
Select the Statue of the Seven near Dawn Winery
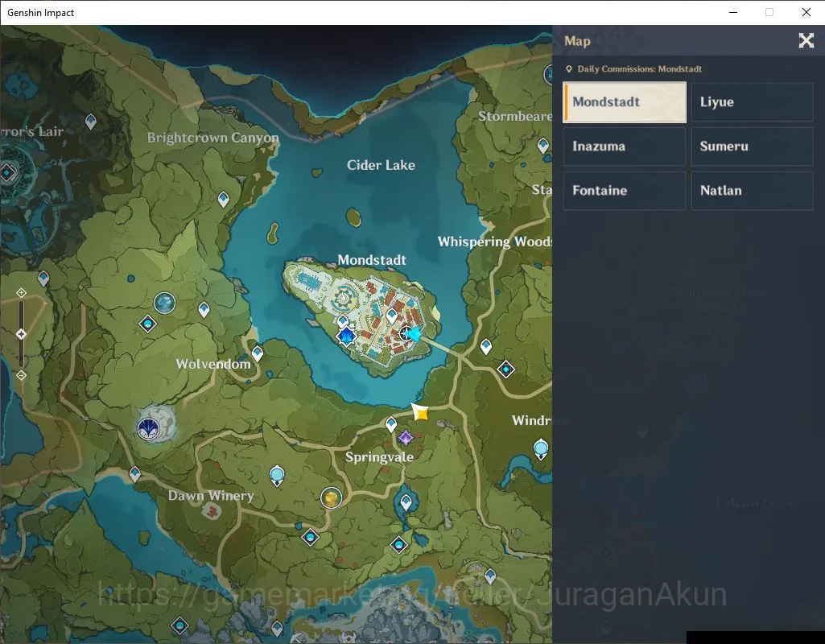277,476
